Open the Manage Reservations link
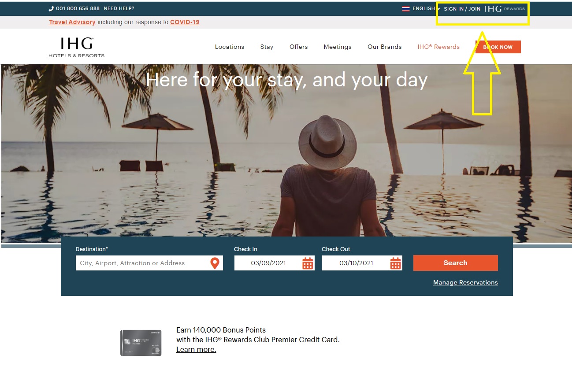 point(465,283)
